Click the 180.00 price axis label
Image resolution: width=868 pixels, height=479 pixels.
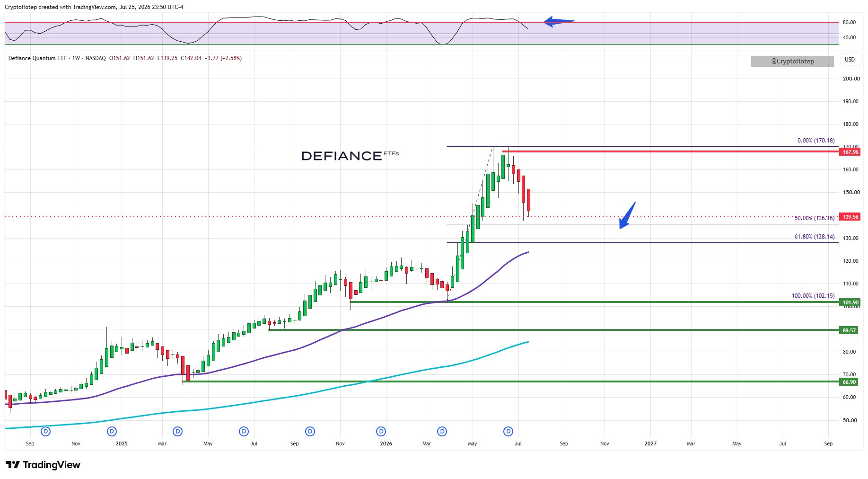coord(851,124)
